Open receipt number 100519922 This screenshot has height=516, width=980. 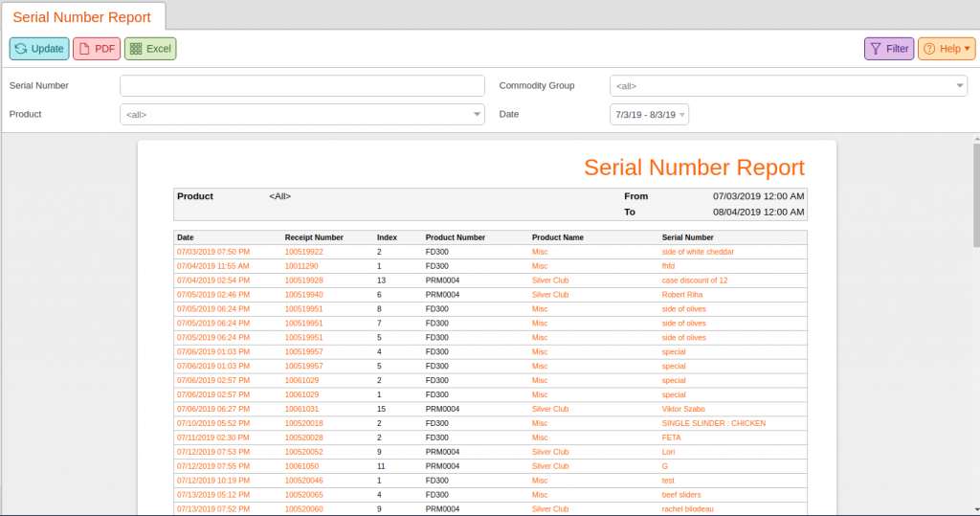click(303, 252)
